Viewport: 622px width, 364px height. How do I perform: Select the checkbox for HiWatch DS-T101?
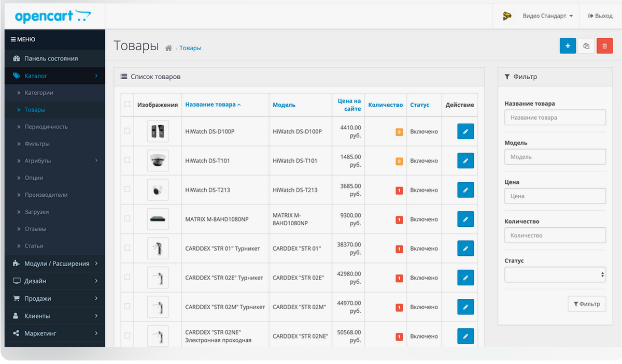pyautogui.click(x=126, y=161)
